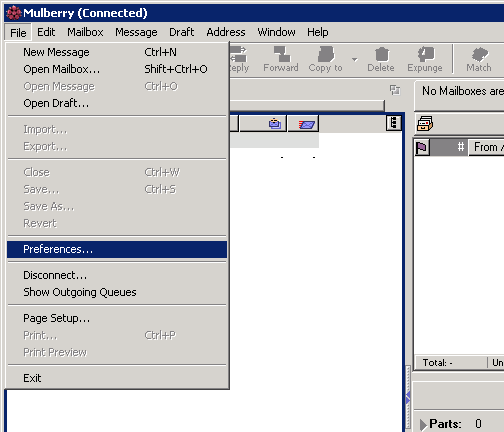Choose Preferences... in File menu
Screen dimensions: 504x432
(x=117, y=249)
